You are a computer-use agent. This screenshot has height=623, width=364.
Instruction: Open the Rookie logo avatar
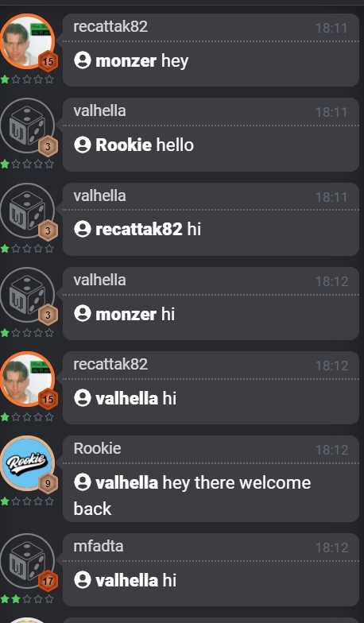click(x=27, y=462)
